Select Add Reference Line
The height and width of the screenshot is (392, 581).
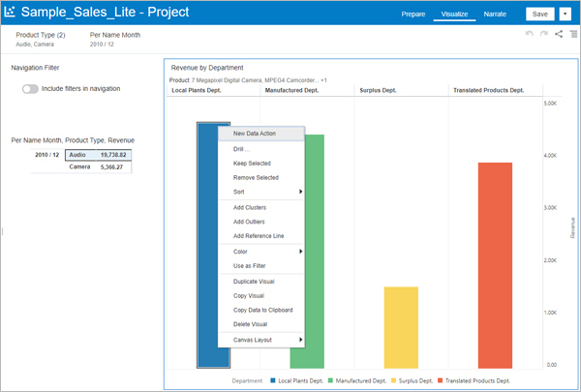(x=261, y=235)
